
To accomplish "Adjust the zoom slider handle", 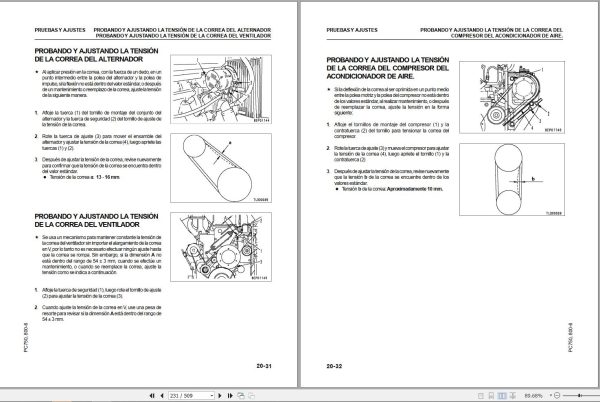I will pyautogui.click(x=580, y=395).
